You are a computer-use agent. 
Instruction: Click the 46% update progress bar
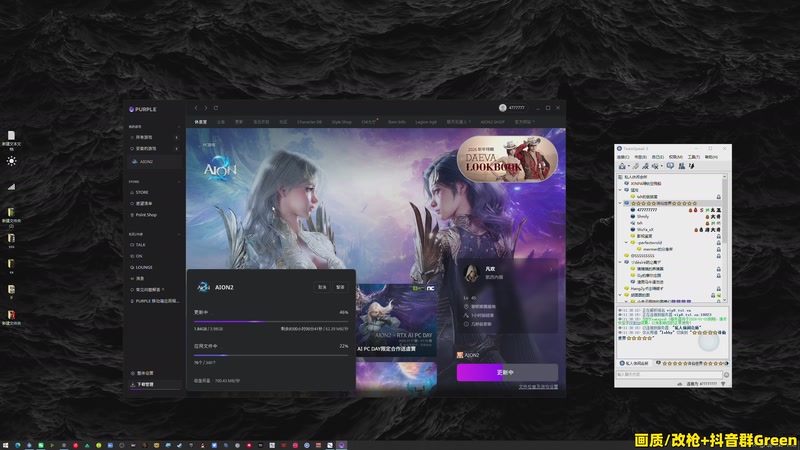(271, 322)
